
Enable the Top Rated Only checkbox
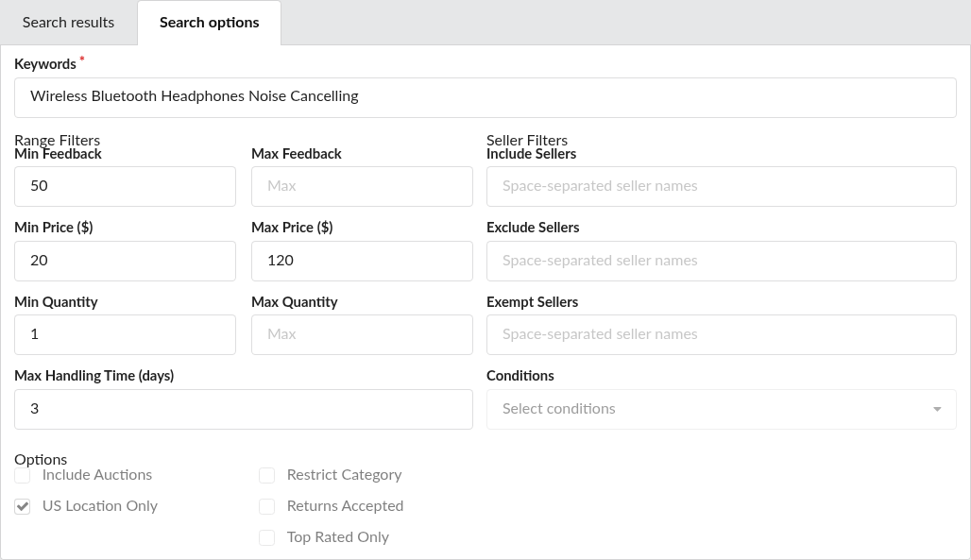[266, 536]
